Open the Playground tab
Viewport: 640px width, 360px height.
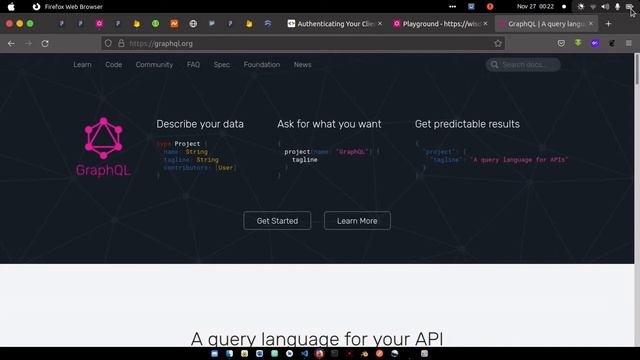[x=440, y=24]
